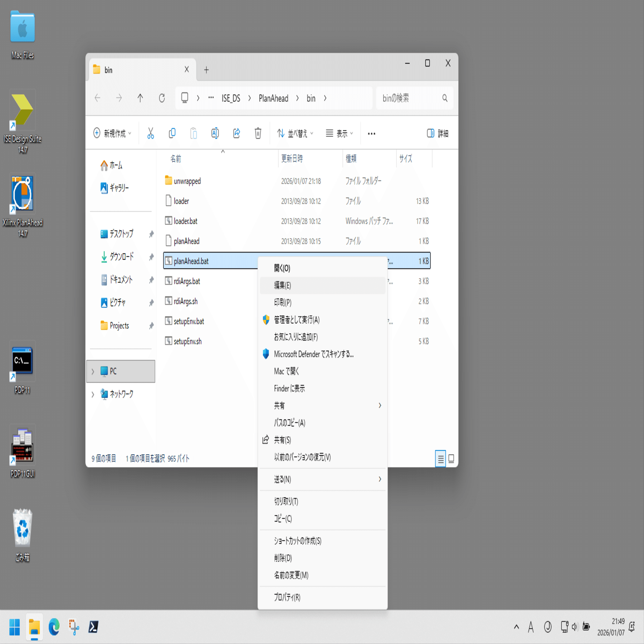Open PowerShell from the taskbar
The width and height of the screenshot is (644, 644).
click(x=93, y=627)
